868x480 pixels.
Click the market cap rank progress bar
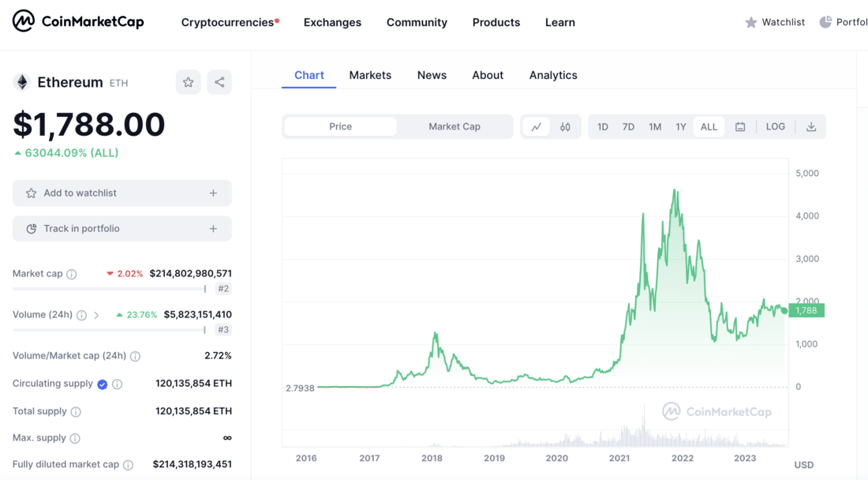110,288
